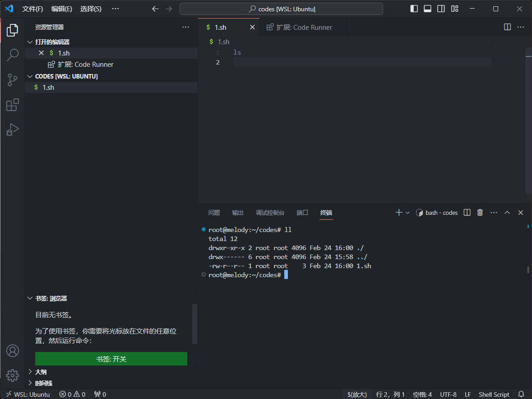The width and height of the screenshot is (532, 399).
Task: Maximize the panel size with caret
Action: coord(507,213)
